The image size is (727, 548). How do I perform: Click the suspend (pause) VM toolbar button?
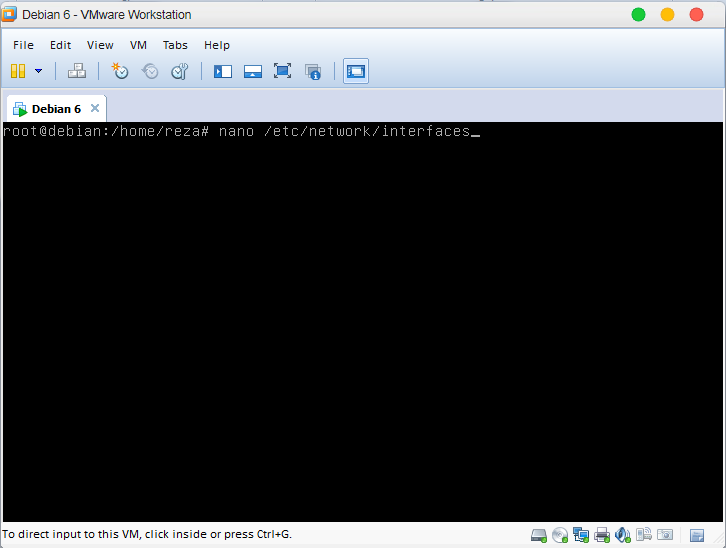point(18,71)
